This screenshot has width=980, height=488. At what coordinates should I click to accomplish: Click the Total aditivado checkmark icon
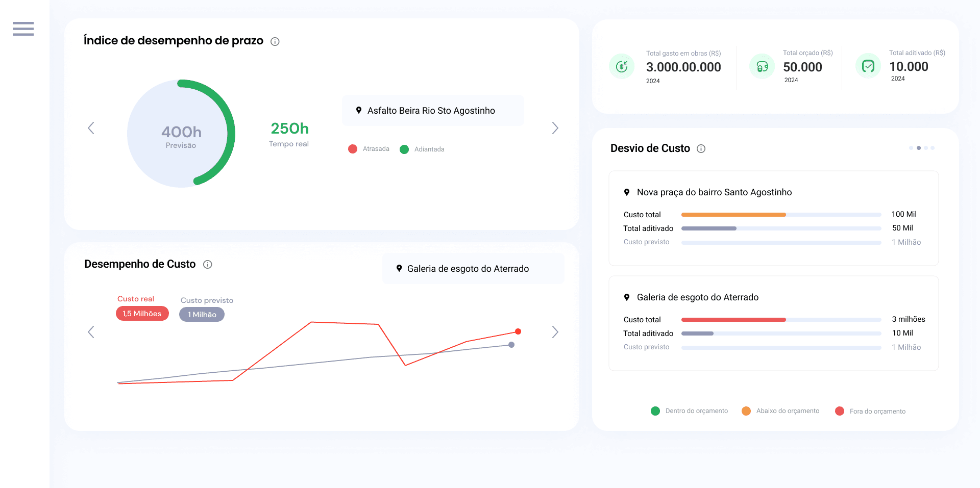[868, 66]
